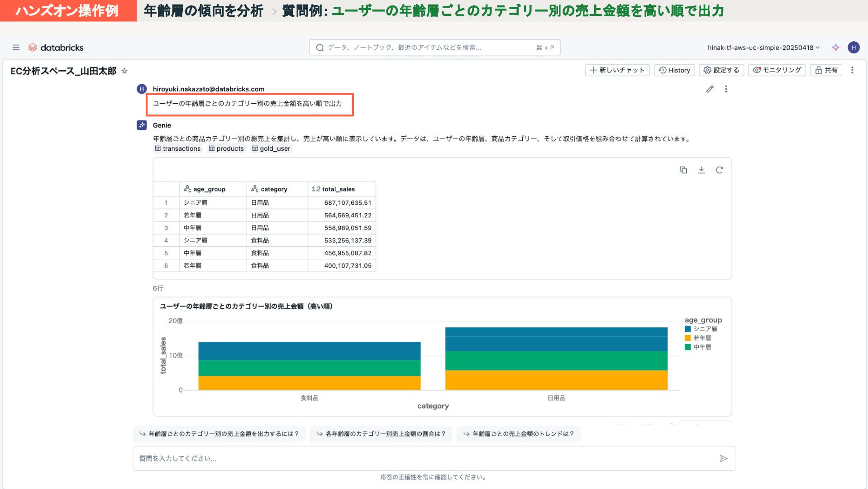The width and height of the screenshot is (868, 489).
Task: Open the 設定する settings button
Action: [x=721, y=70]
